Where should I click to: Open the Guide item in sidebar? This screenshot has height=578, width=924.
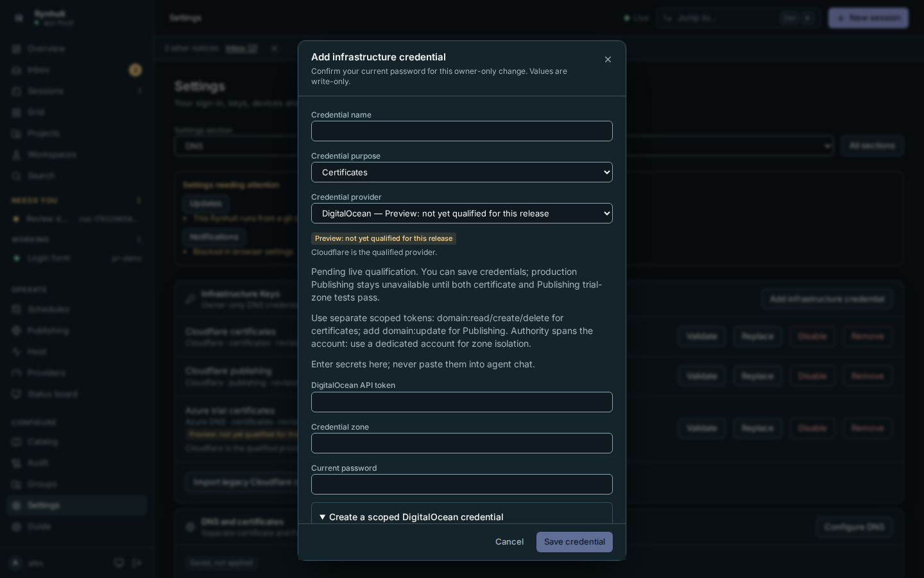[77, 527]
